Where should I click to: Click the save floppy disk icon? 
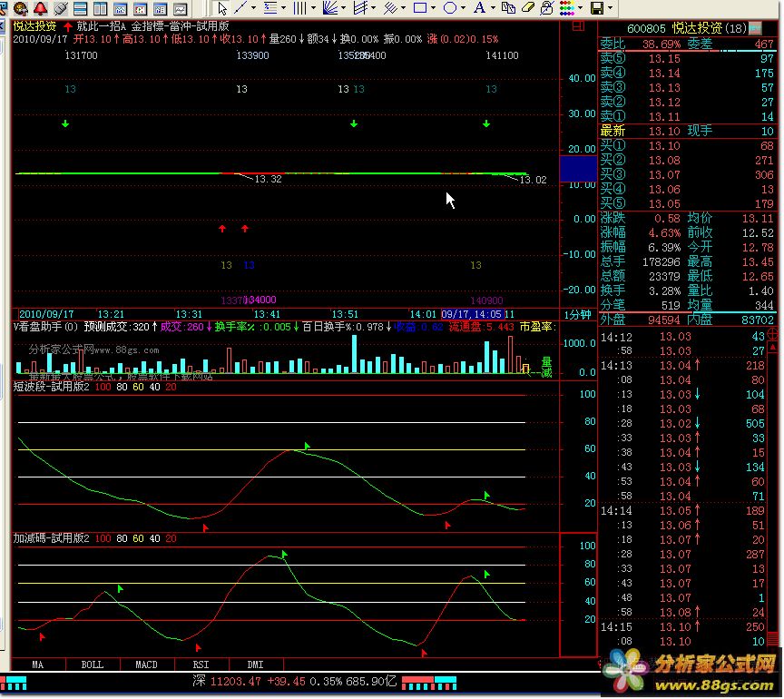click(596, 7)
